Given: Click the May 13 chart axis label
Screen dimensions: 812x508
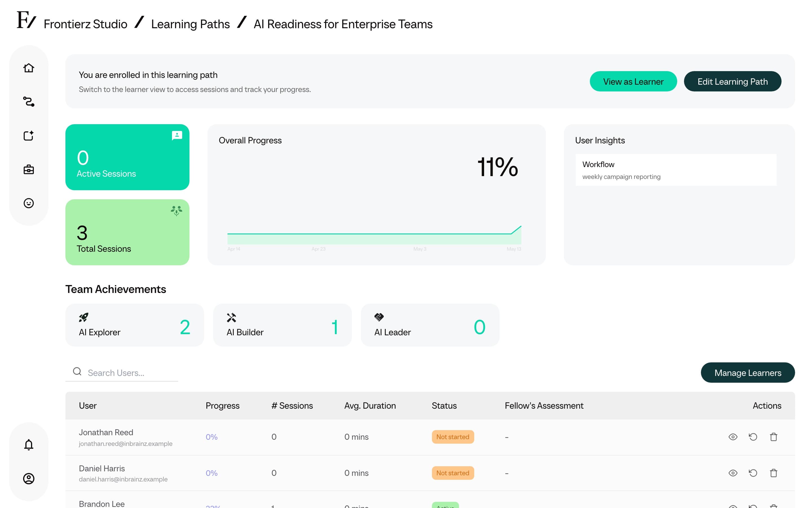Looking at the screenshot, I should [x=514, y=249].
